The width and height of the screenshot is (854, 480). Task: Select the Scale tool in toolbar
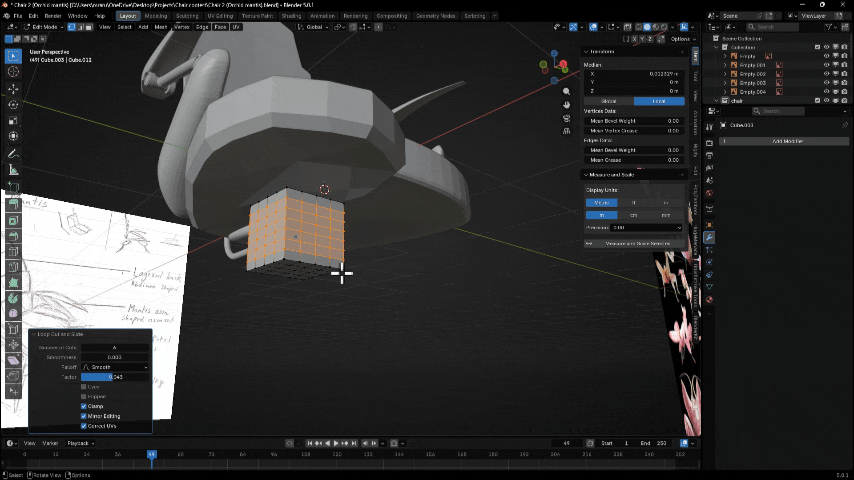tap(14, 120)
